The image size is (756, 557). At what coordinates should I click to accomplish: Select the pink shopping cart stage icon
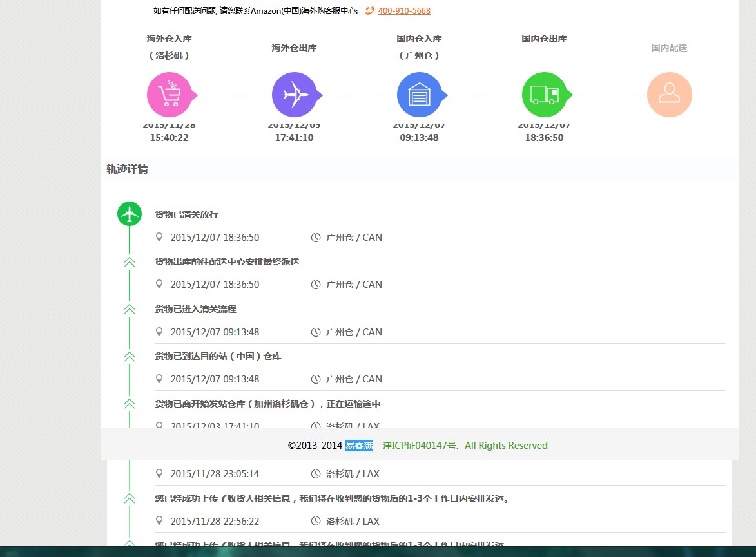pyautogui.click(x=170, y=95)
